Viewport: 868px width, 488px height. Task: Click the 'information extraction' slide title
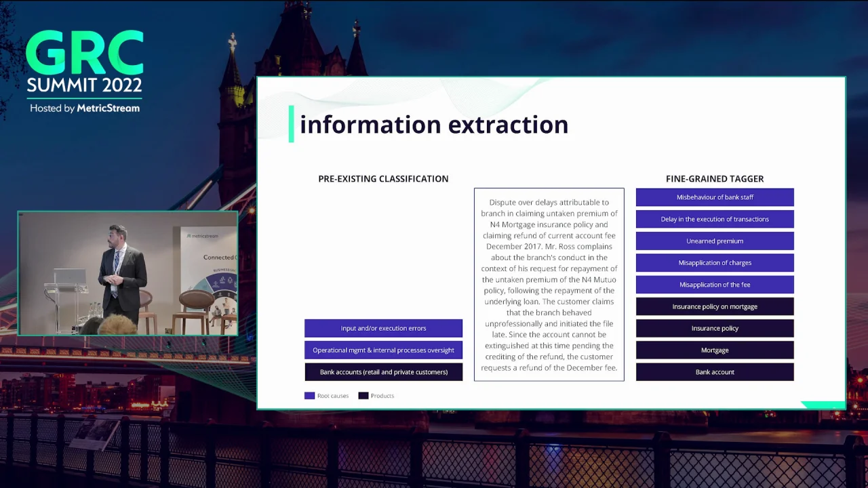434,125
